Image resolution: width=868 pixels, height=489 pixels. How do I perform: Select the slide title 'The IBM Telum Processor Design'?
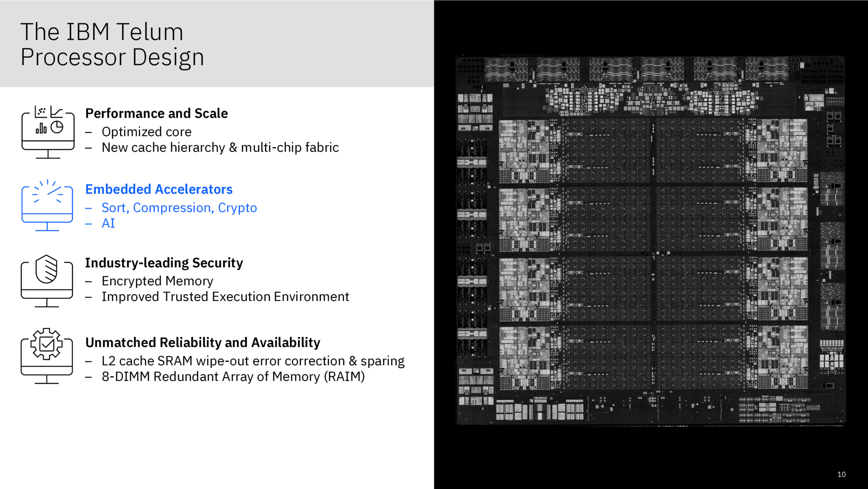112,44
